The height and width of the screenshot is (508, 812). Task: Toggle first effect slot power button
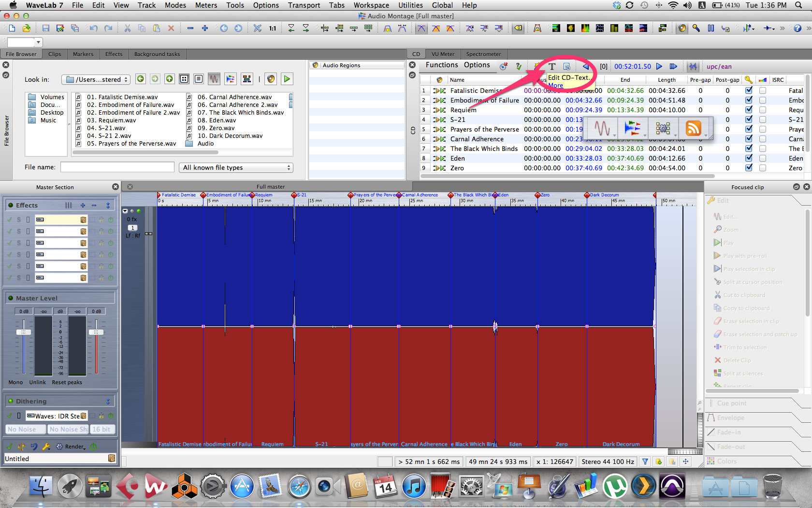coord(111,220)
